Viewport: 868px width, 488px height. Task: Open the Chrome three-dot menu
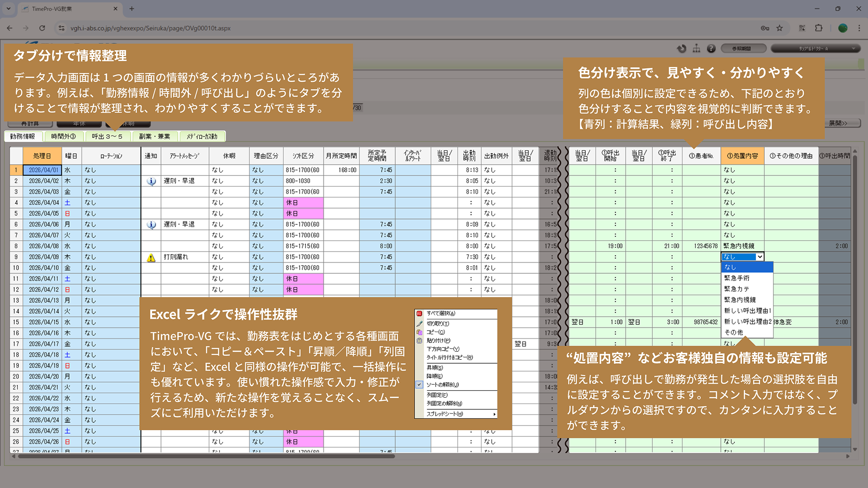[859, 28]
